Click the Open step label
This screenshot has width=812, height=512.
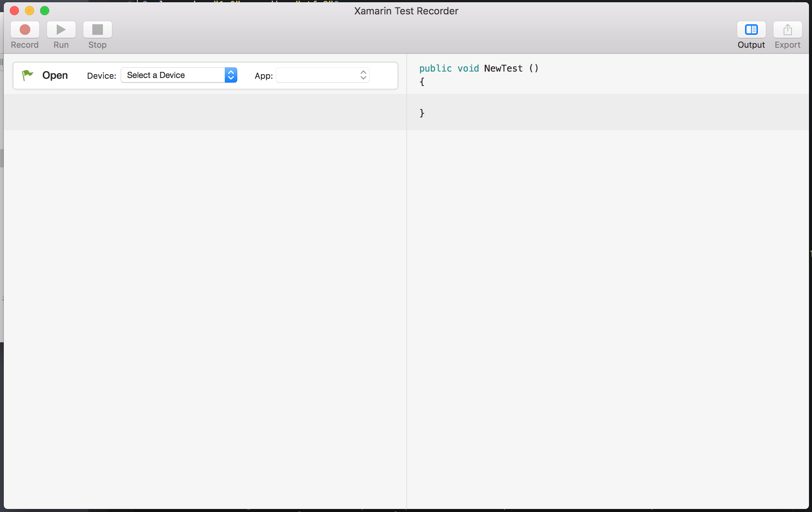click(x=55, y=75)
